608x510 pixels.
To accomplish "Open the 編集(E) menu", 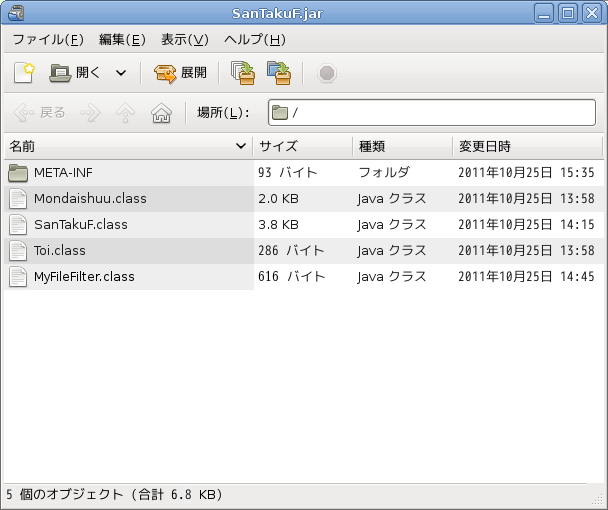I will [122, 39].
